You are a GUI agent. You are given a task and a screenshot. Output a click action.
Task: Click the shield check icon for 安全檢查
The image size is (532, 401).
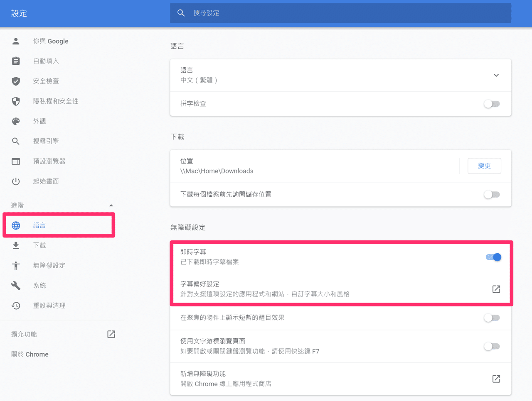pos(16,81)
